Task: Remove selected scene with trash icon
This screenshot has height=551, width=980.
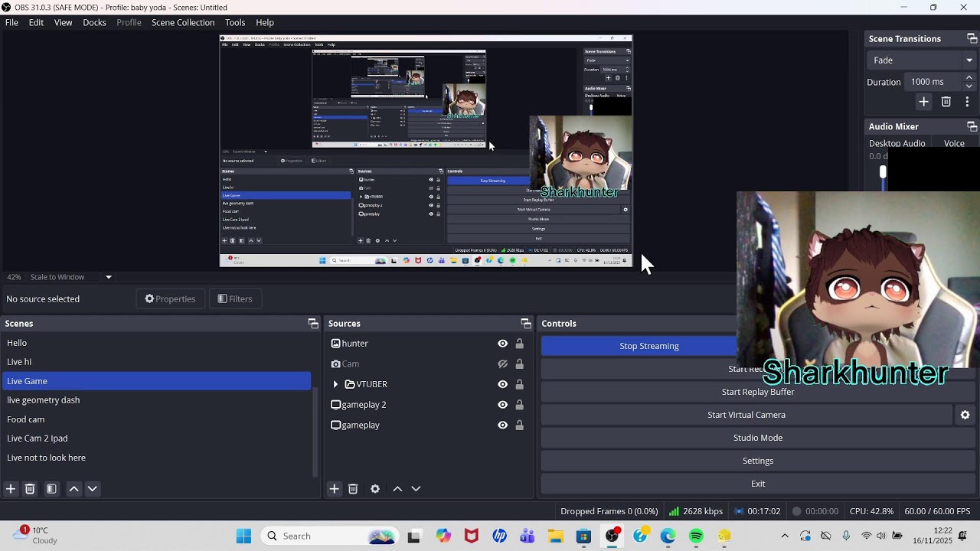Action: tap(30, 488)
